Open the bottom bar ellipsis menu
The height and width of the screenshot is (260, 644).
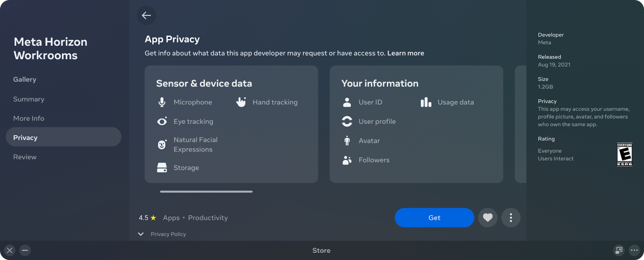point(634,250)
